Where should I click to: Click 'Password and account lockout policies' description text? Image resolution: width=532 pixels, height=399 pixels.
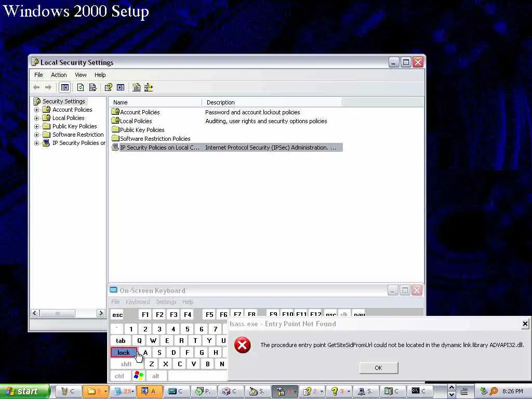(252, 112)
